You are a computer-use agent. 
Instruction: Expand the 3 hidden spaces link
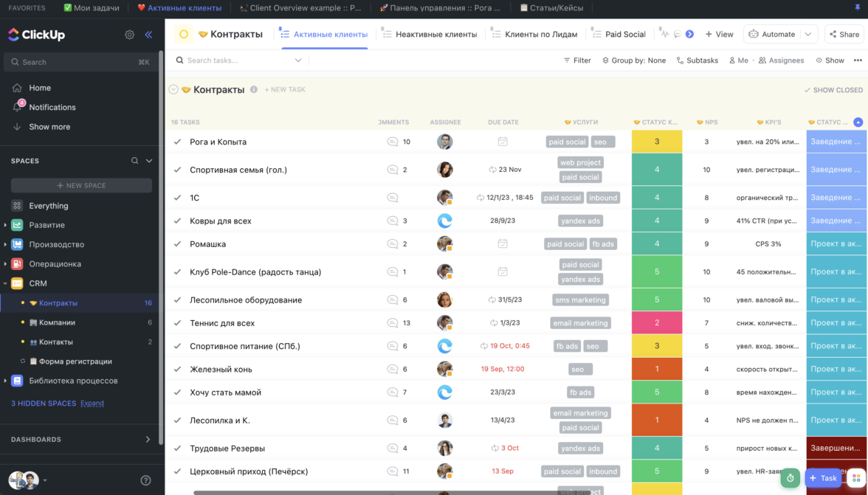point(92,404)
